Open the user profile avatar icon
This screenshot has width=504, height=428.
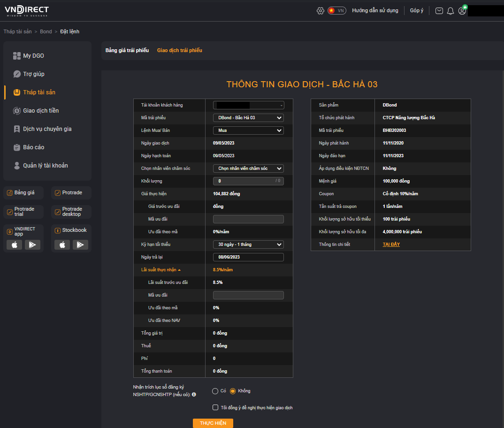click(462, 11)
